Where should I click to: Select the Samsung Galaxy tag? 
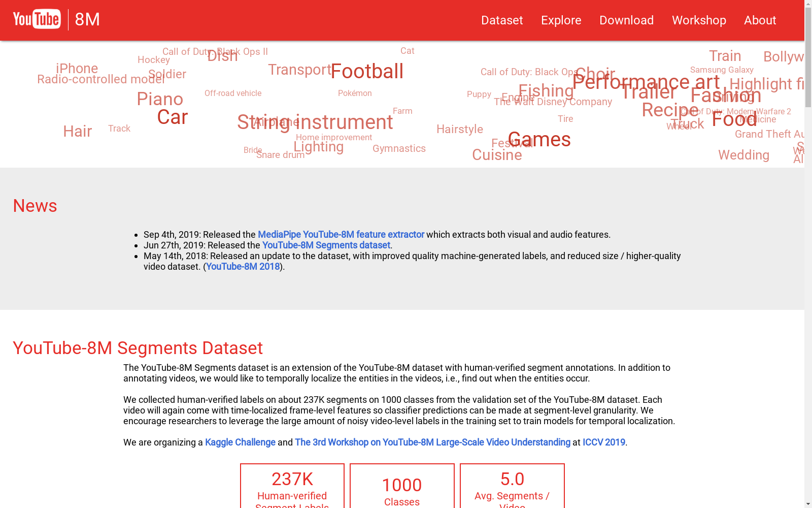pos(722,70)
